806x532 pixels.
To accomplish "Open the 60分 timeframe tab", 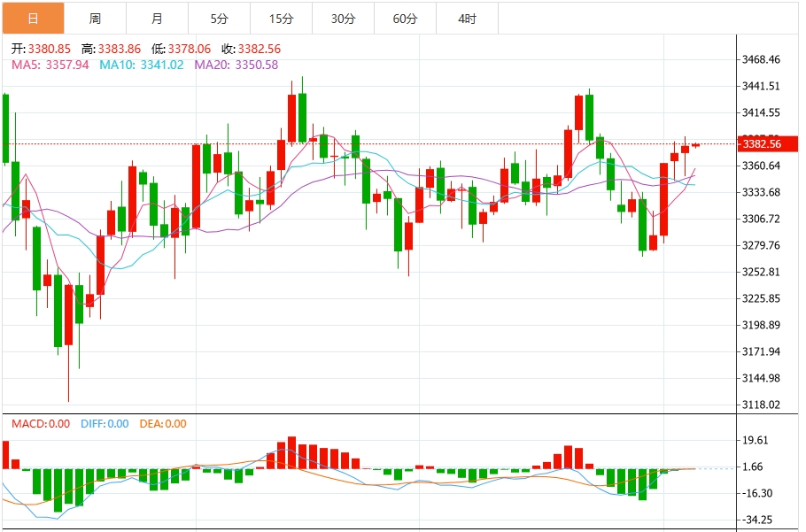I will point(405,19).
